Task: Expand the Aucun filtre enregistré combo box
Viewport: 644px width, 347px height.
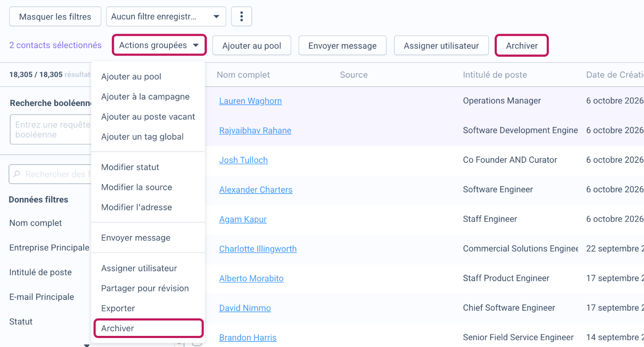Action: pos(166,17)
